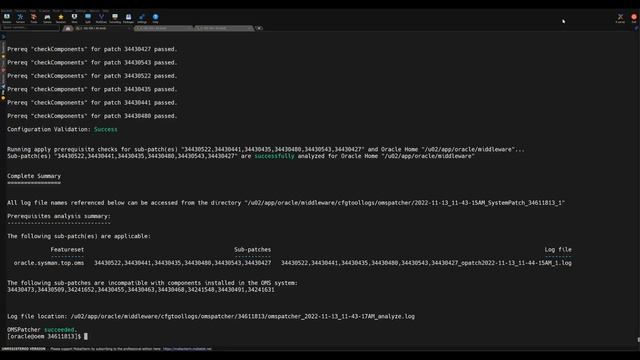Click 'Prerequisites analysis summary:' text

click(59, 216)
